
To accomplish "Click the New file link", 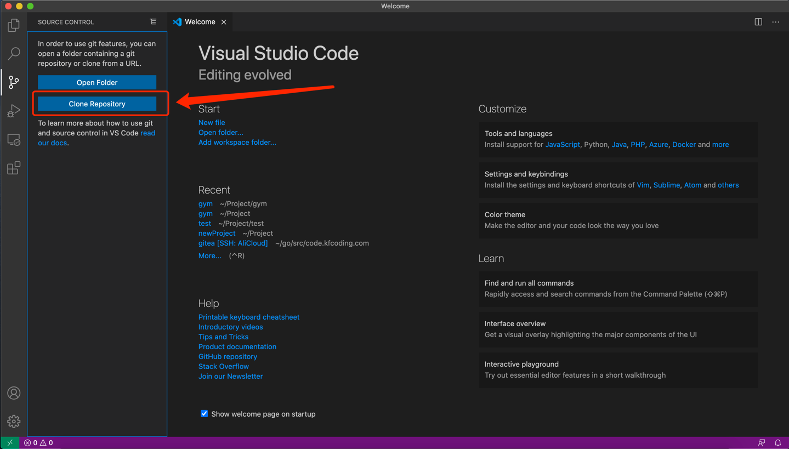I will [212, 122].
